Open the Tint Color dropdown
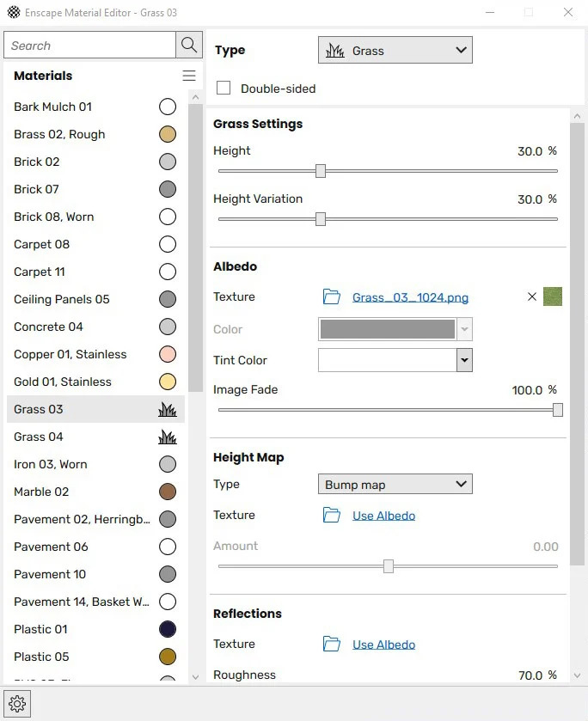The width and height of the screenshot is (588, 721). point(464,360)
